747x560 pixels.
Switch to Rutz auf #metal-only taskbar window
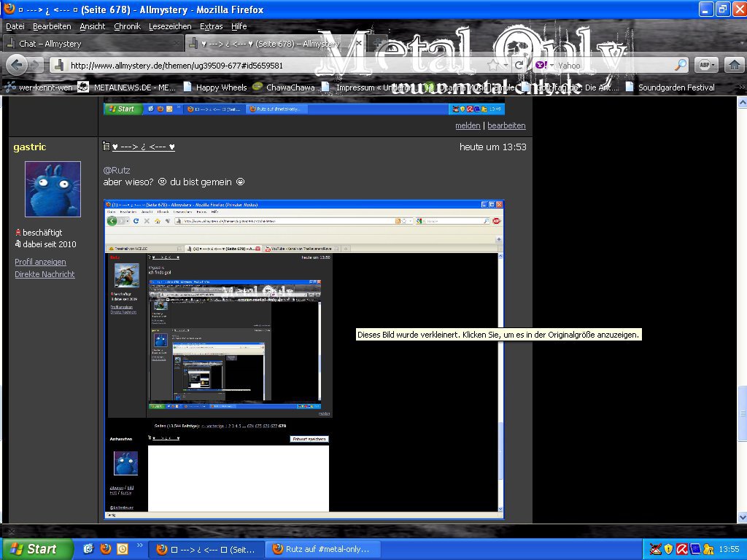coord(322,549)
